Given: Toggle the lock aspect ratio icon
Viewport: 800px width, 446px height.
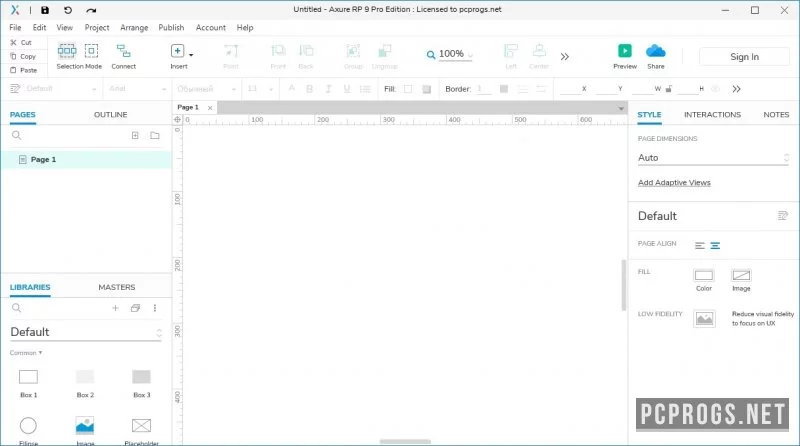Looking at the screenshot, I should click(x=669, y=89).
